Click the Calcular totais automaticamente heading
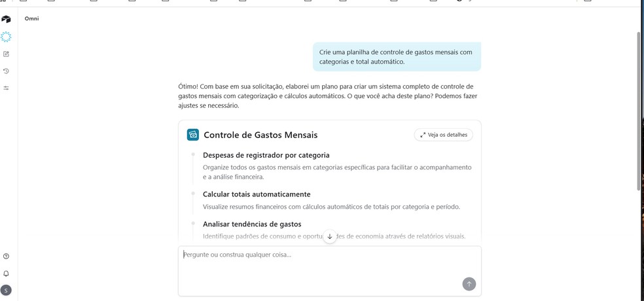The width and height of the screenshot is (644, 301). (x=257, y=194)
